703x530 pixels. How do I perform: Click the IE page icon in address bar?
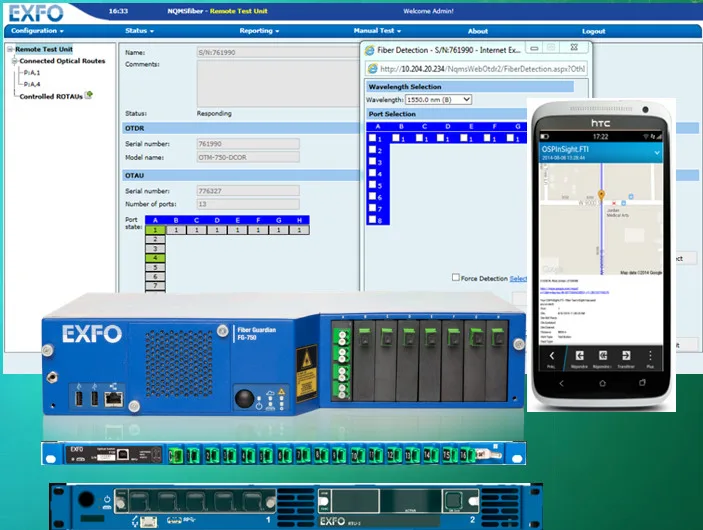373,69
